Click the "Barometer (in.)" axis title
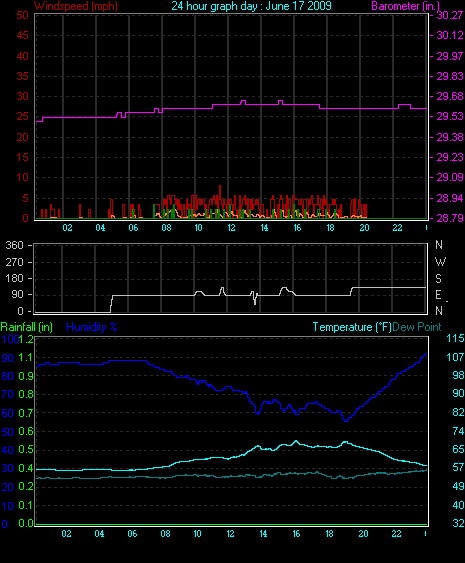 click(405, 6)
